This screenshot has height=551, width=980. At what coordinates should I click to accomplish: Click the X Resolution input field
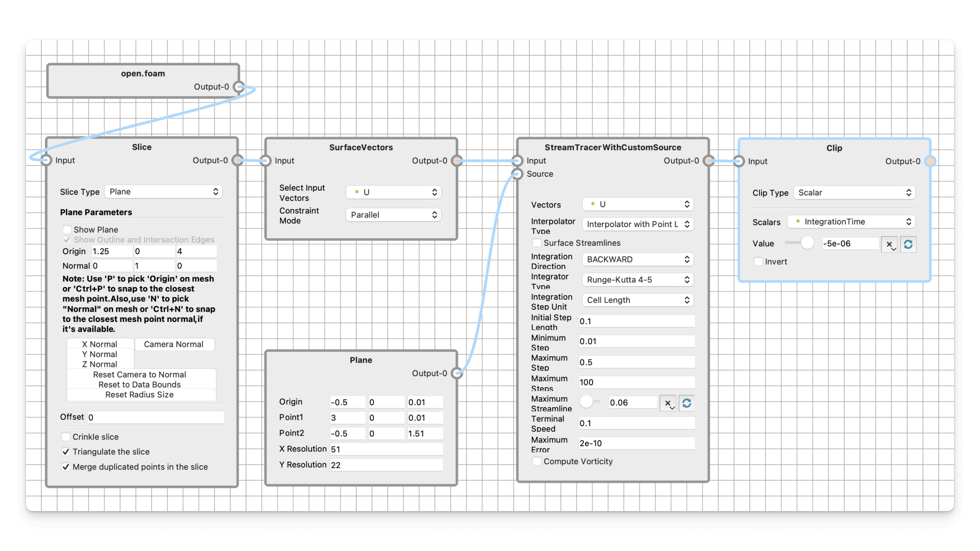(386, 449)
